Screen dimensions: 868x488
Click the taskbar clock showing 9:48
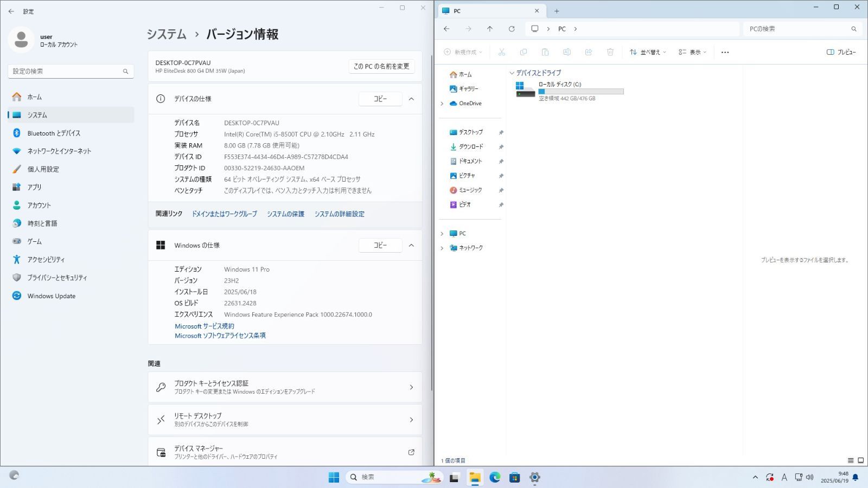(834, 477)
